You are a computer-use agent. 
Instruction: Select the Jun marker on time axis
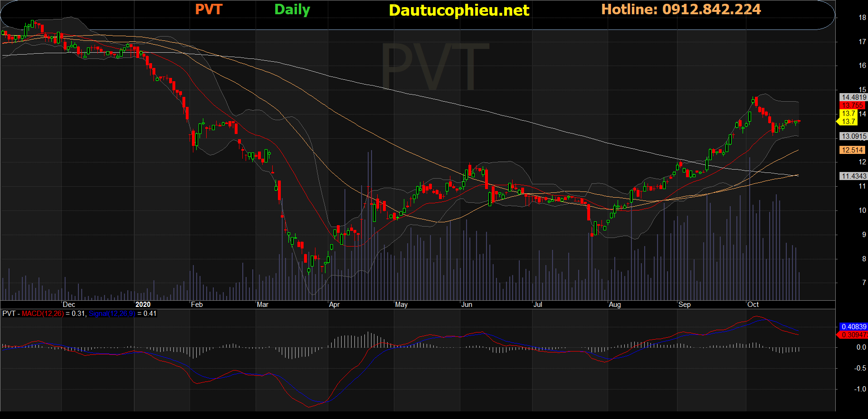point(467,305)
